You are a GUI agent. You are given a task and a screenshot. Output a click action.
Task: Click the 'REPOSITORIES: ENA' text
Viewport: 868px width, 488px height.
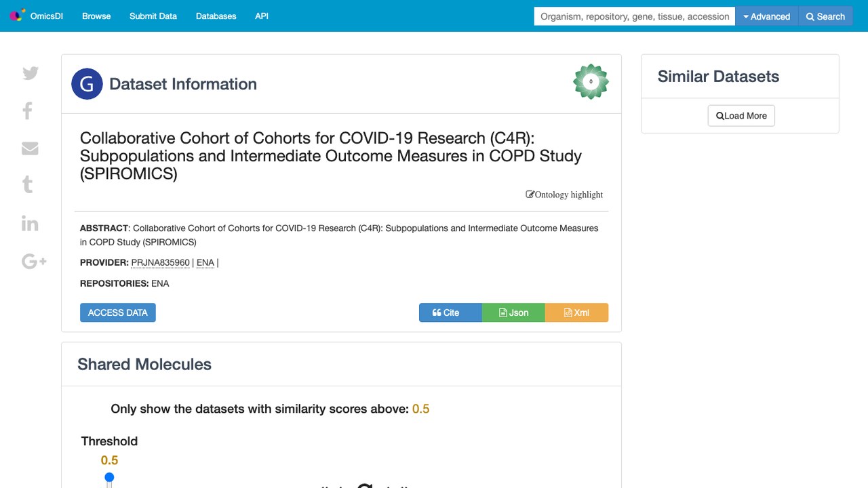point(125,283)
